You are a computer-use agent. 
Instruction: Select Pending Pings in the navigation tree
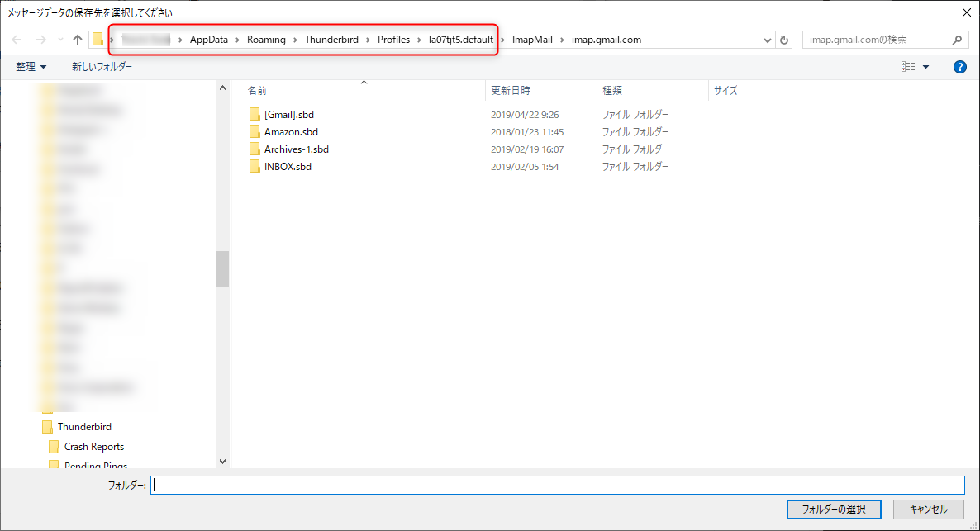[96, 465]
